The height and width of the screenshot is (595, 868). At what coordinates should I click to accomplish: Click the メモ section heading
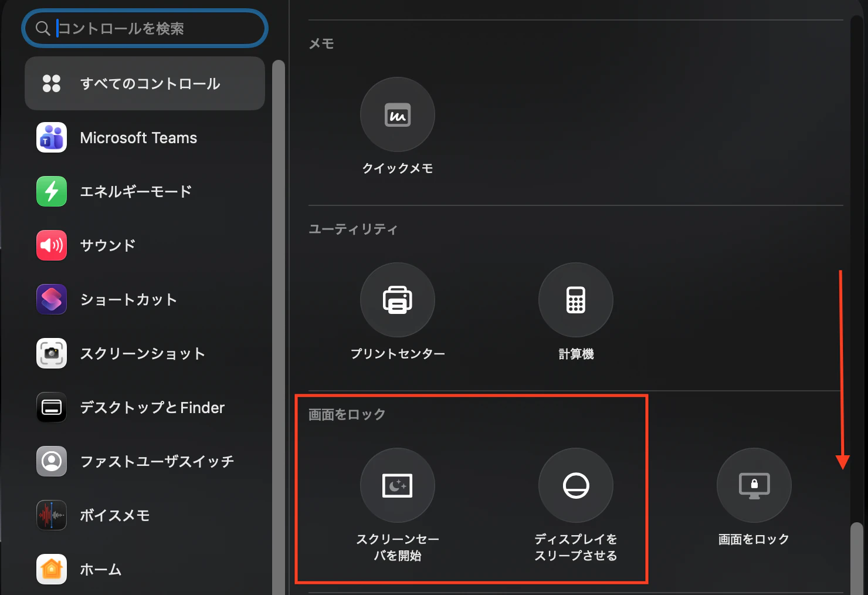321,43
